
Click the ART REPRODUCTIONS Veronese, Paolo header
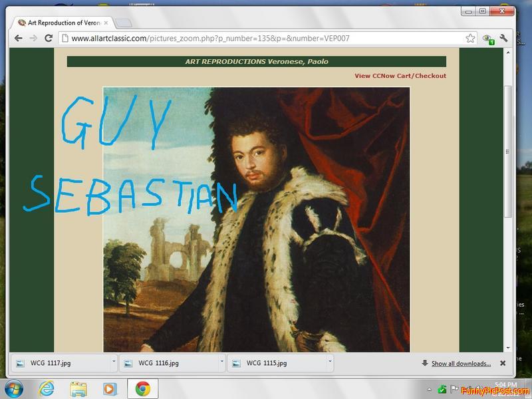click(x=257, y=61)
